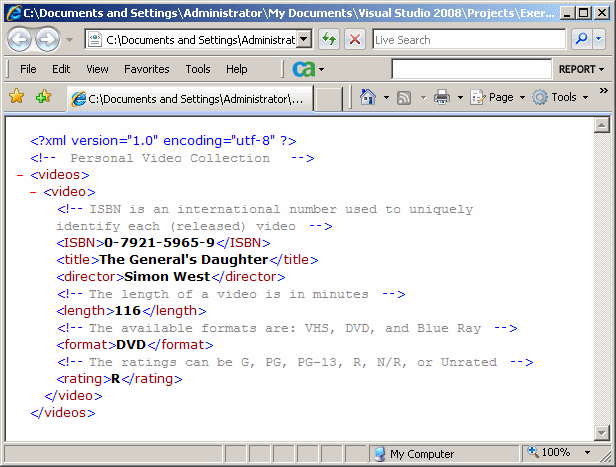This screenshot has height=467, width=616.
Task: Stop loading with the red X icon
Action: 355,39
